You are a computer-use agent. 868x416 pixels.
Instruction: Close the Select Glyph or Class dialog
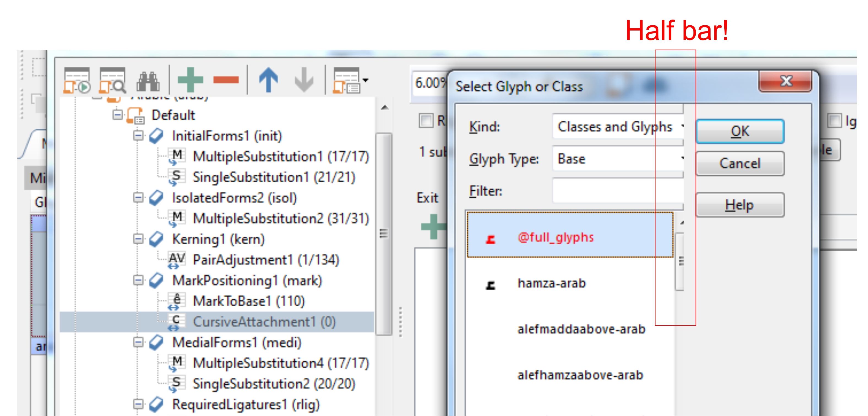point(786,81)
